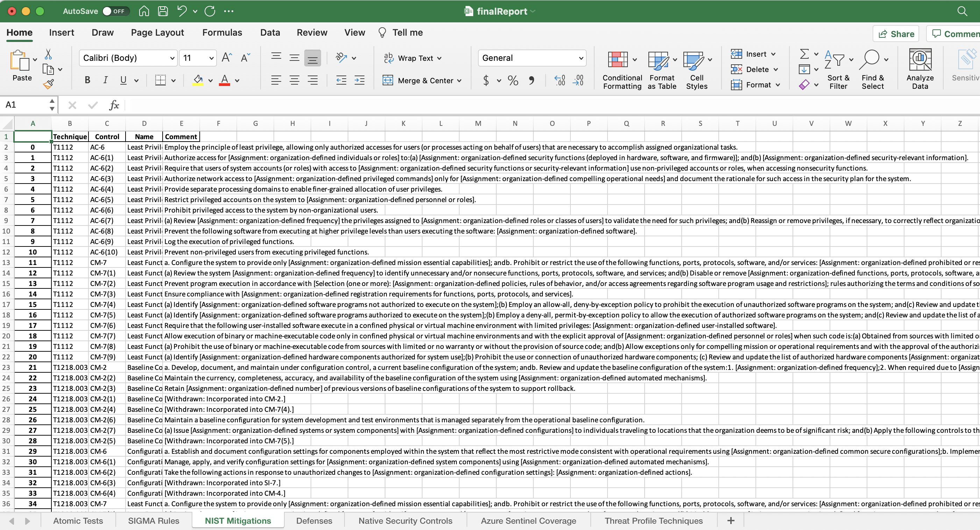Image resolution: width=980 pixels, height=530 pixels.
Task: Click Increase Font Size icon
Action: (x=227, y=58)
